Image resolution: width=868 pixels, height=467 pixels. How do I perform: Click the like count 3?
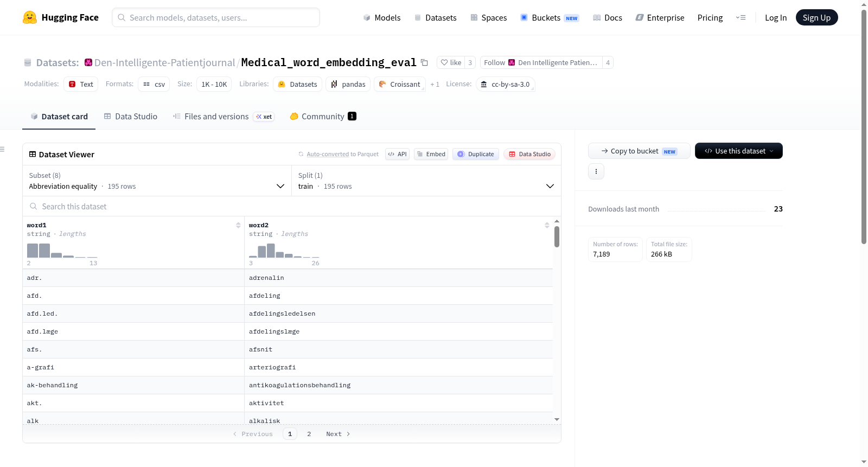click(470, 63)
